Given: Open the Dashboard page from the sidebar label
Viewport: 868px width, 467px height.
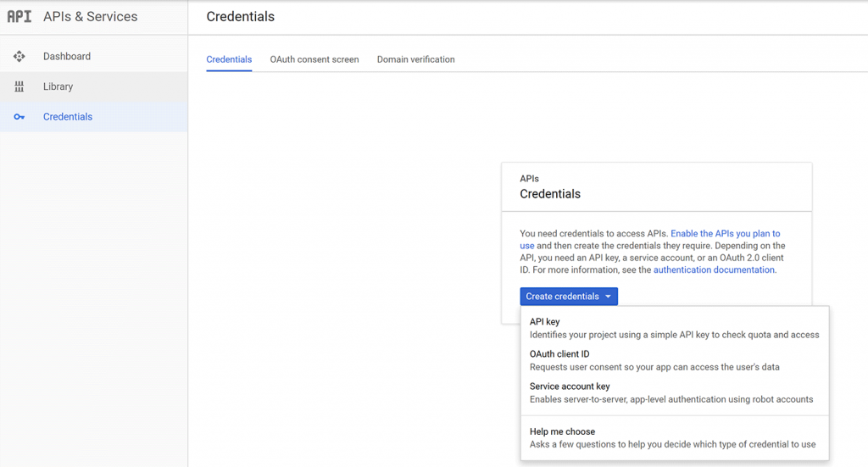Looking at the screenshot, I should 67,57.
